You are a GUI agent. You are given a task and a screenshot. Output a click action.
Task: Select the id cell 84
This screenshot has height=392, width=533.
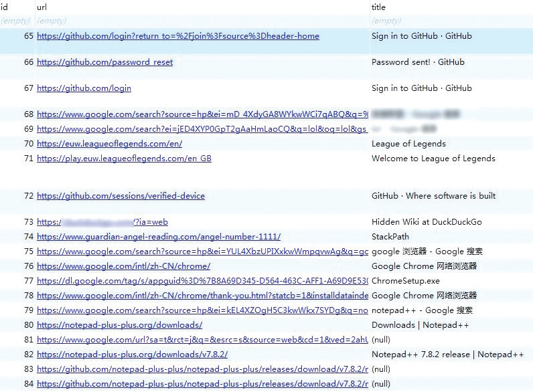(x=29, y=384)
